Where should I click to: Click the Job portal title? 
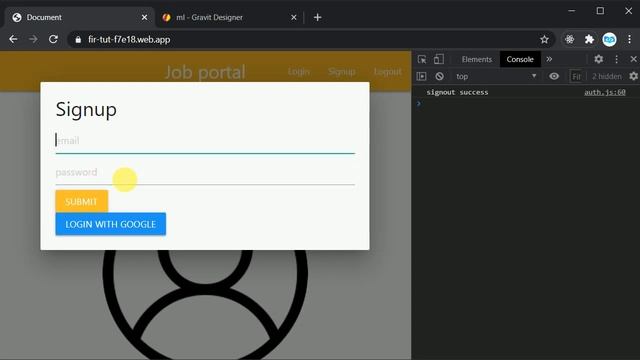click(205, 72)
